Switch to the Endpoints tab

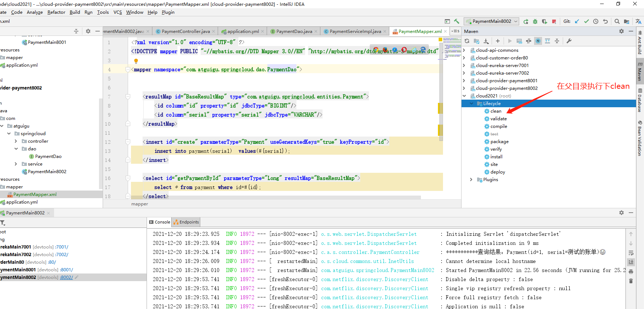[x=186, y=222]
